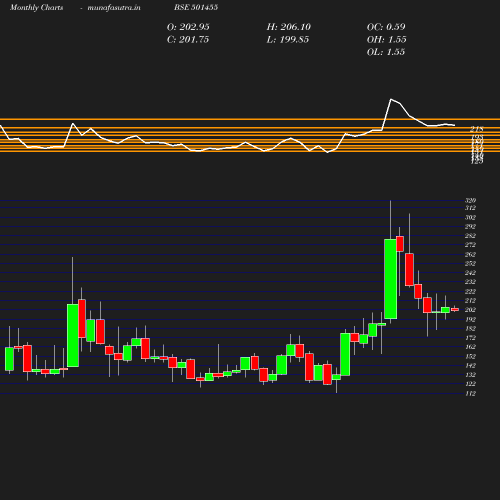Click the "282" price axis label
This screenshot has width=500, height=500.
[470, 236]
